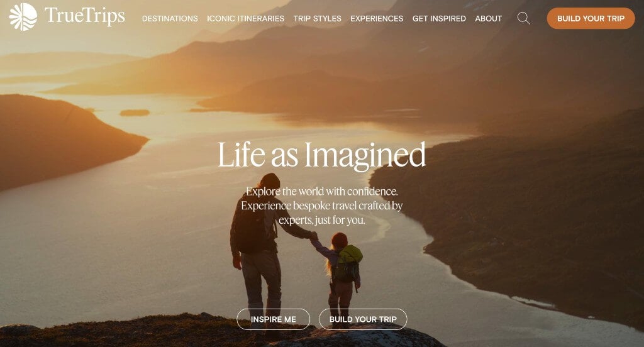Open the Destinations menu
The image size is (644, 347).
click(170, 18)
